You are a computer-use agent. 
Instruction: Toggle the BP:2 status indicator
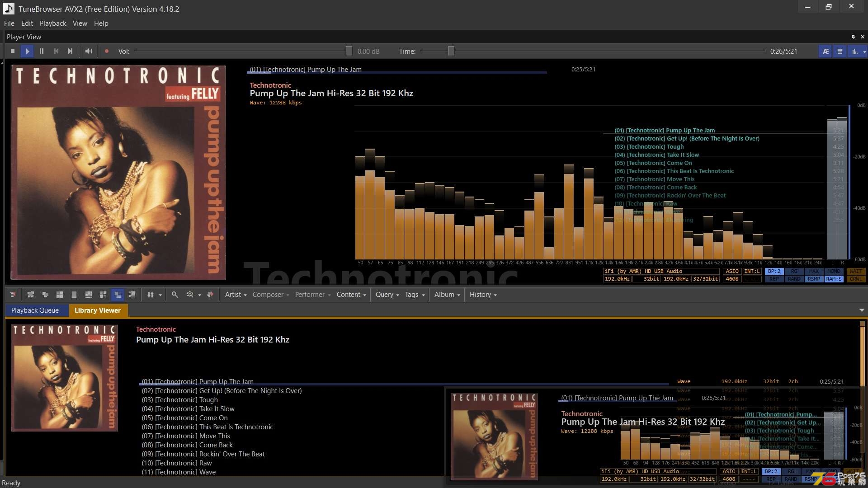774,272
